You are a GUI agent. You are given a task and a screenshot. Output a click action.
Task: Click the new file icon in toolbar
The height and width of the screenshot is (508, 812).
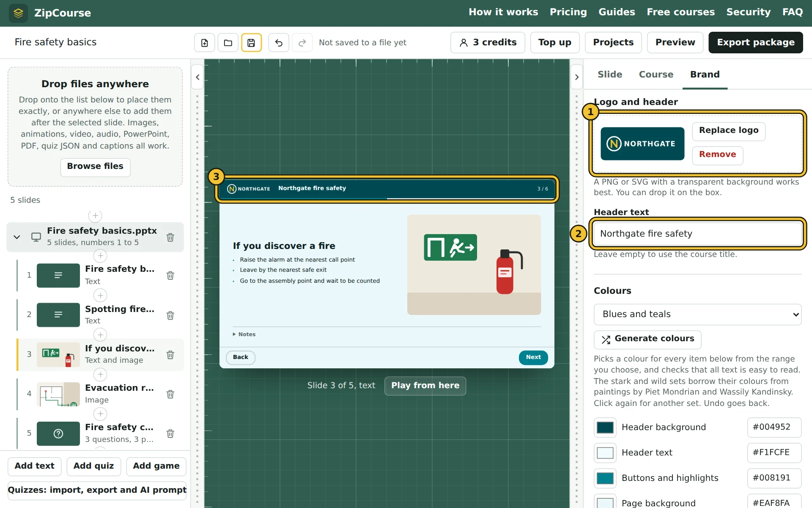tap(205, 43)
